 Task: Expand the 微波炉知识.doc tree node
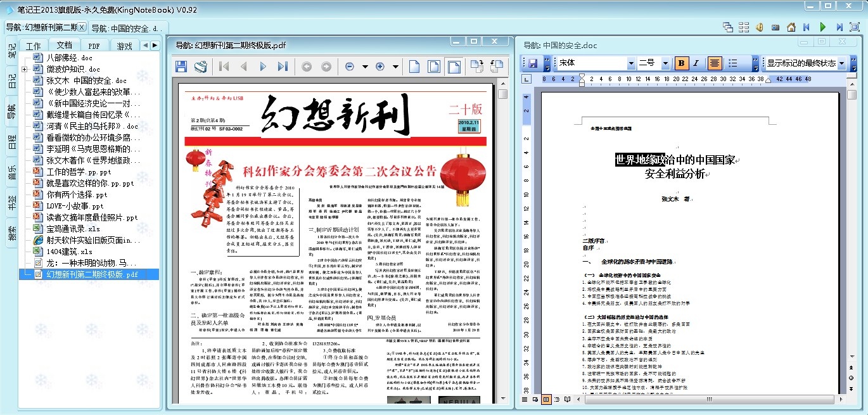(24, 69)
